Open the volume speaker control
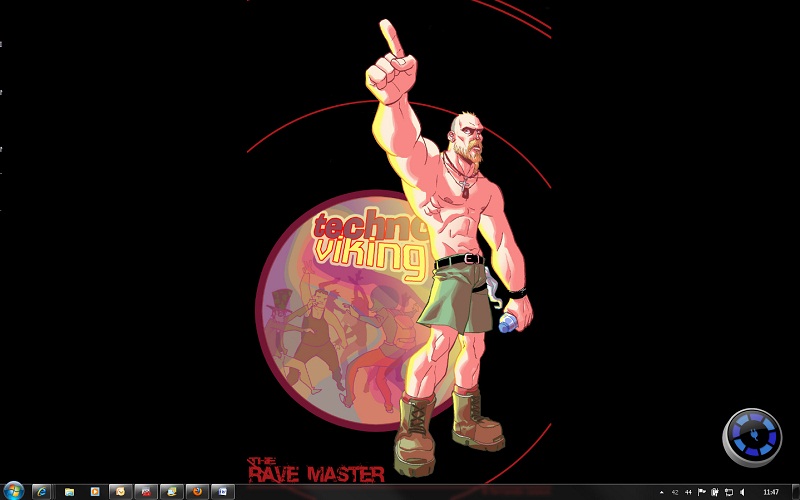Viewport: 800px width, 500px height. [742, 492]
